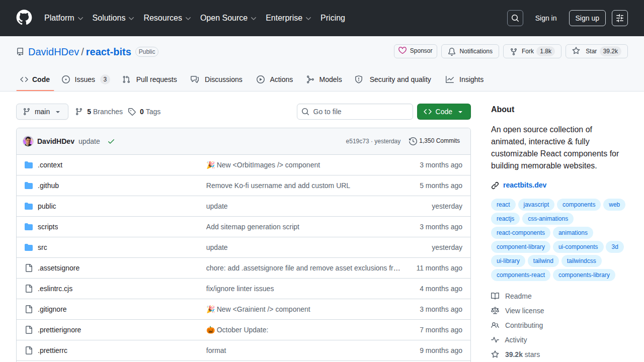Click the Pricing link
The width and height of the screenshot is (644, 362).
pyautogui.click(x=333, y=18)
